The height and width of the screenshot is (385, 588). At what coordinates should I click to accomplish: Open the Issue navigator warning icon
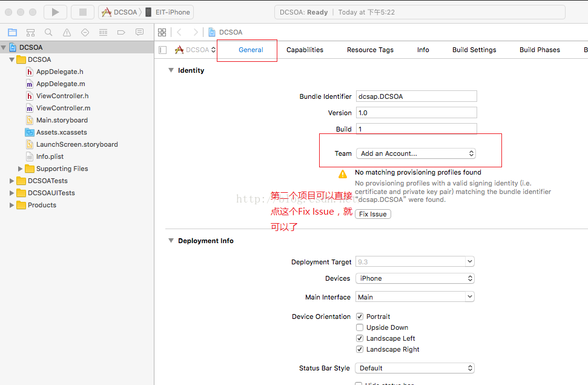67,32
